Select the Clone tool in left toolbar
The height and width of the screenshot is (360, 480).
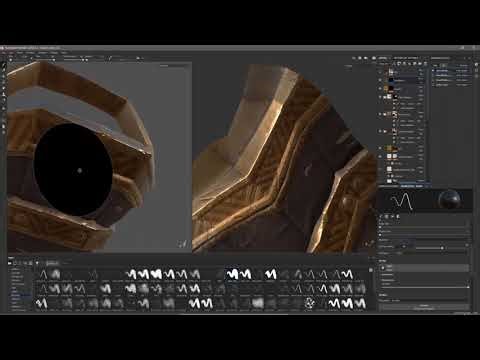pos(4,95)
